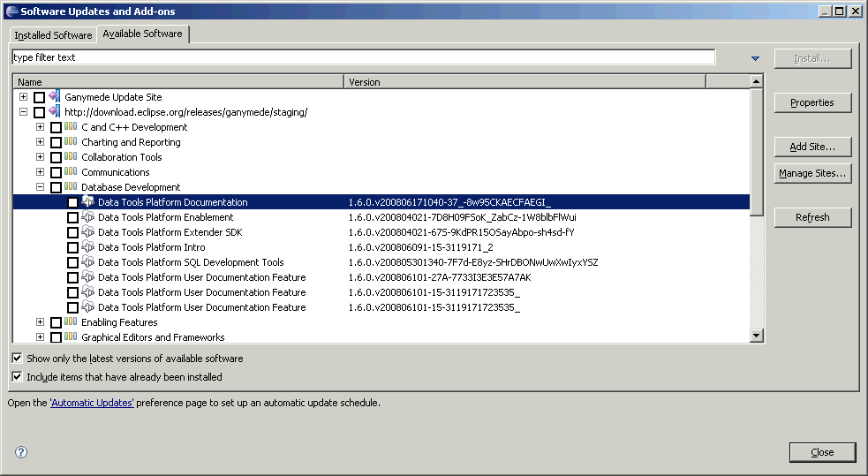This screenshot has height=476, width=868.
Task: Open the filter view menu dropdown arrow
Action: click(x=755, y=58)
